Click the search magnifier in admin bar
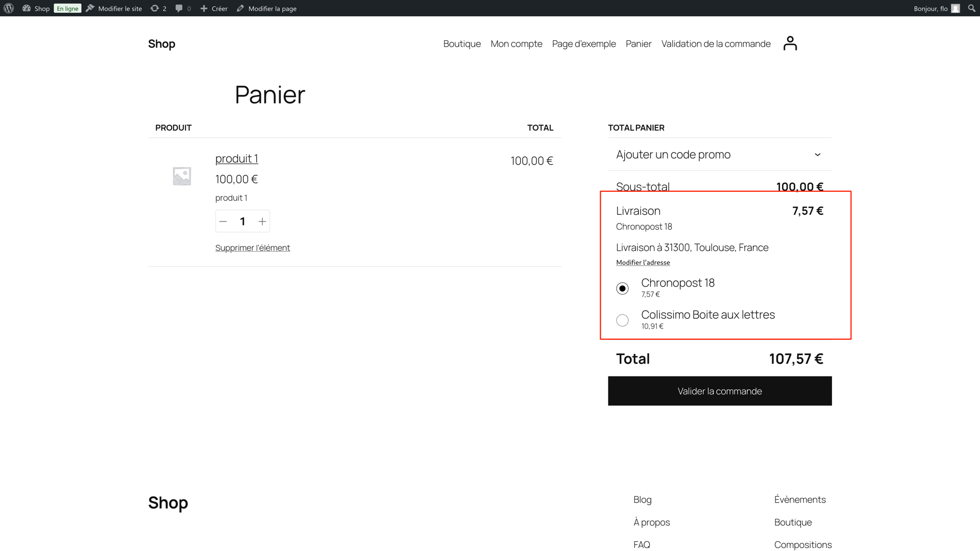This screenshot has width=980, height=551. tap(971, 8)
